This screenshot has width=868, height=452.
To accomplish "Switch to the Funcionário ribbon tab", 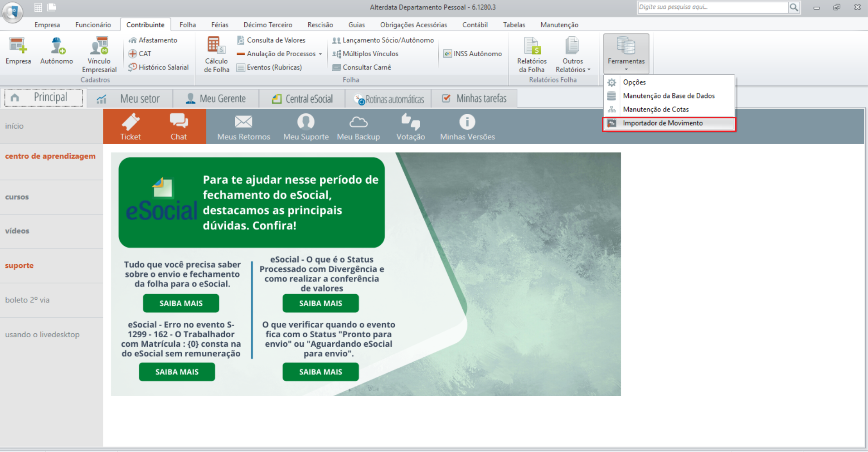I will (93, 24).
